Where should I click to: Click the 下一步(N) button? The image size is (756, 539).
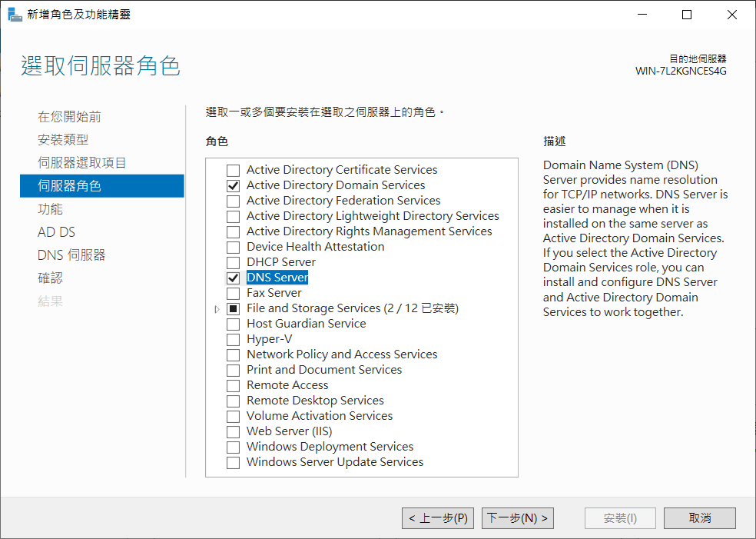tap(518, 518)
